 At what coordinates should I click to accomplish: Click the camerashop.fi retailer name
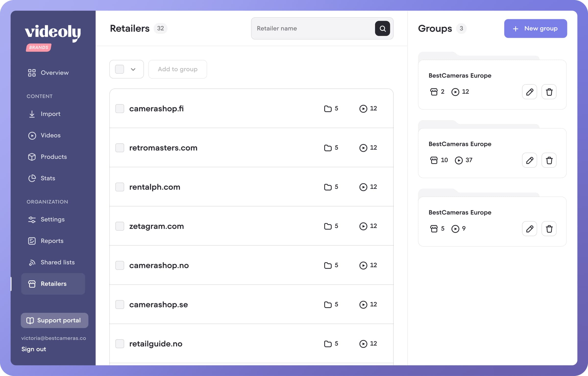[x=156, y=108]
